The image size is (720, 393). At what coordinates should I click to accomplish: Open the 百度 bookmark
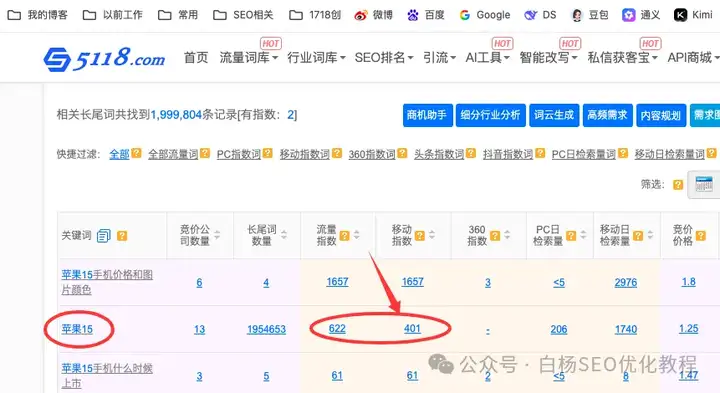(426, 15)
